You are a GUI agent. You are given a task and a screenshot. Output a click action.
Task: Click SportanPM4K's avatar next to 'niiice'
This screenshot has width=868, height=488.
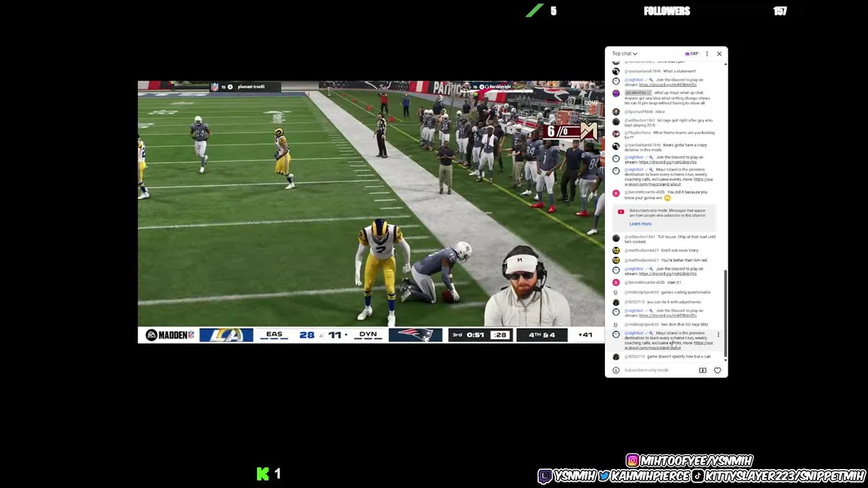pyautogui.click(x=616, y=112)
